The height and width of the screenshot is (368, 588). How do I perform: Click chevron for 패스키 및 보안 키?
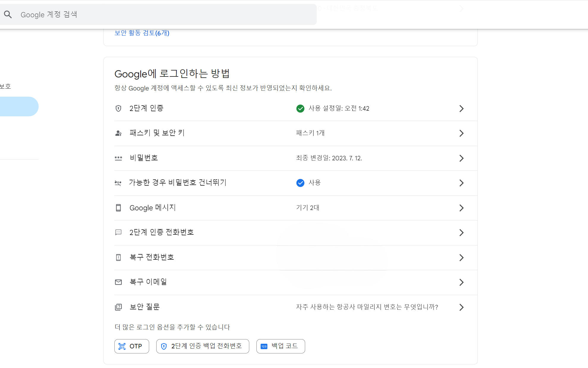[x=461, y=133]
